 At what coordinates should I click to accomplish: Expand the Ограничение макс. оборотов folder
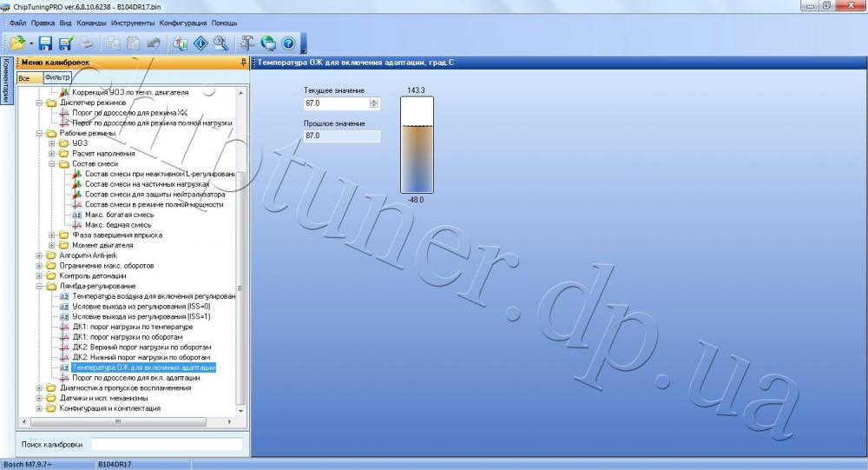pos(39,266)
